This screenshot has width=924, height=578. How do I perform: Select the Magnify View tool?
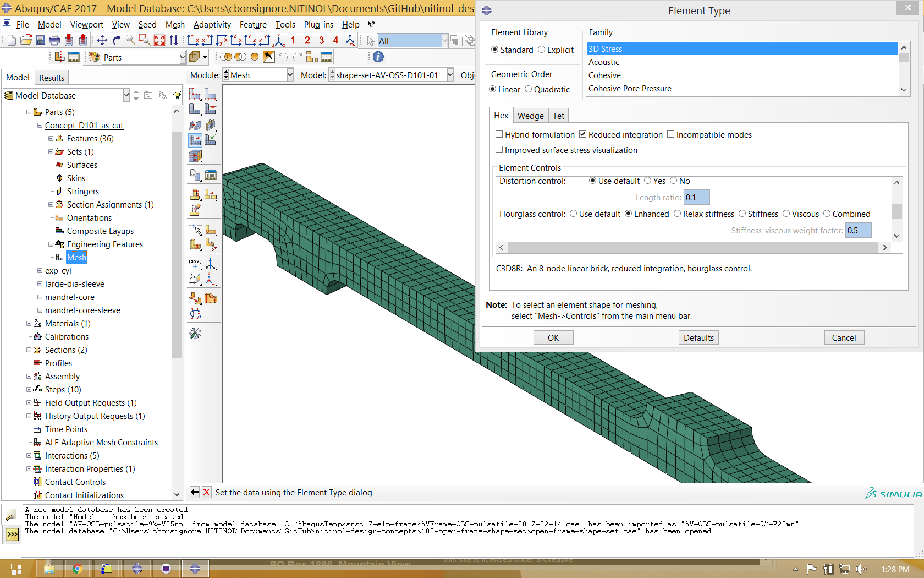click(x=131, y=40)
